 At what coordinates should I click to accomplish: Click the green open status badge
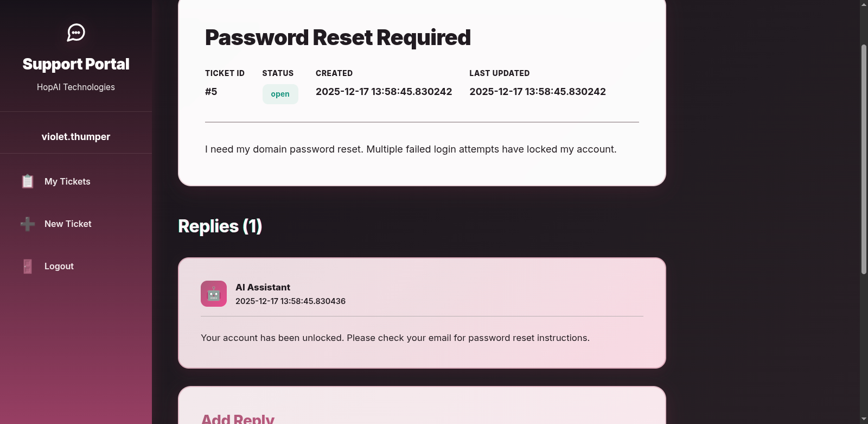coord(280,94)
